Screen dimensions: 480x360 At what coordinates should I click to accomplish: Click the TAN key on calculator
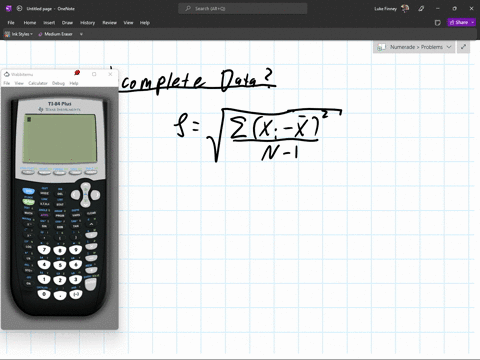76,226
